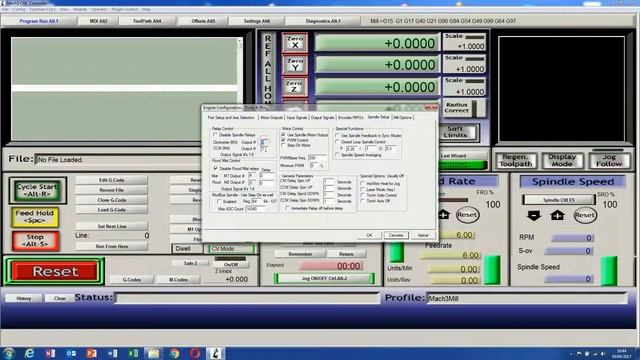Click OK in Engine Configuration dialog
This screenshot has width=640, height=360.
(x=369, y=235)
